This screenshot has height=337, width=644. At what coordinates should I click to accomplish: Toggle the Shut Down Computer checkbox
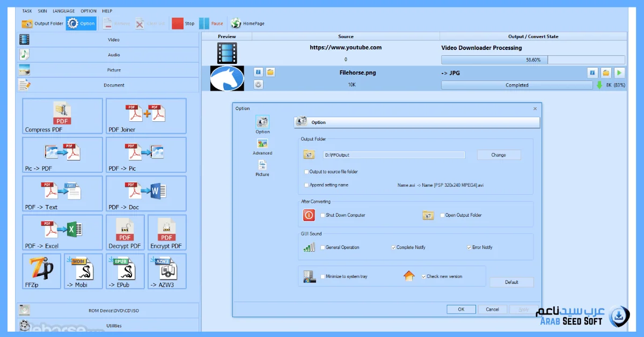[x=323, y=215]
